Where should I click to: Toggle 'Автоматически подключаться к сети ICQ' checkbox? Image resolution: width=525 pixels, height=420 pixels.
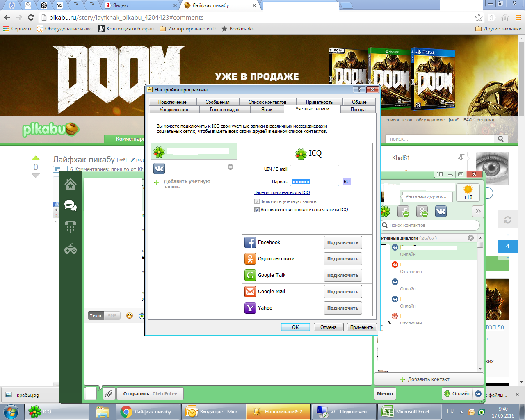click(257, 210)
